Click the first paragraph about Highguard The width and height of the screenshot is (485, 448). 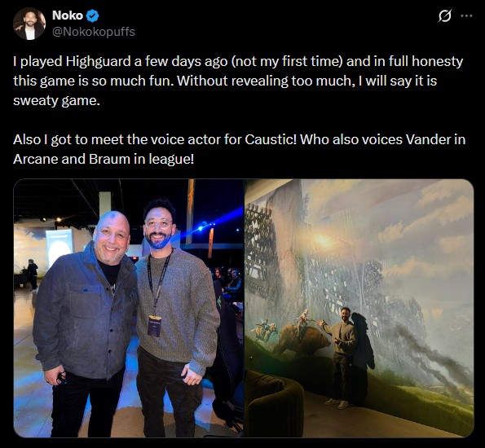238,81
